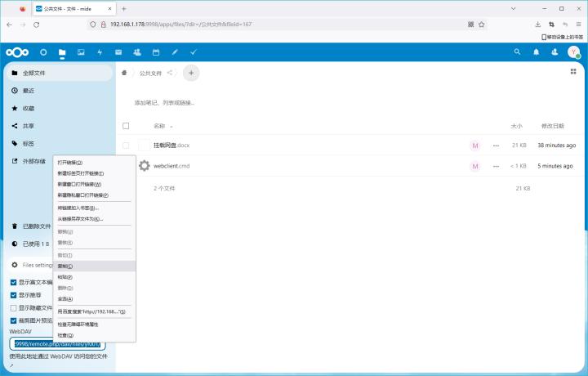This screenshot has width=588, height=376.
Task: Choose 复制(C) in the context menu
Action: tap(95, 266)
